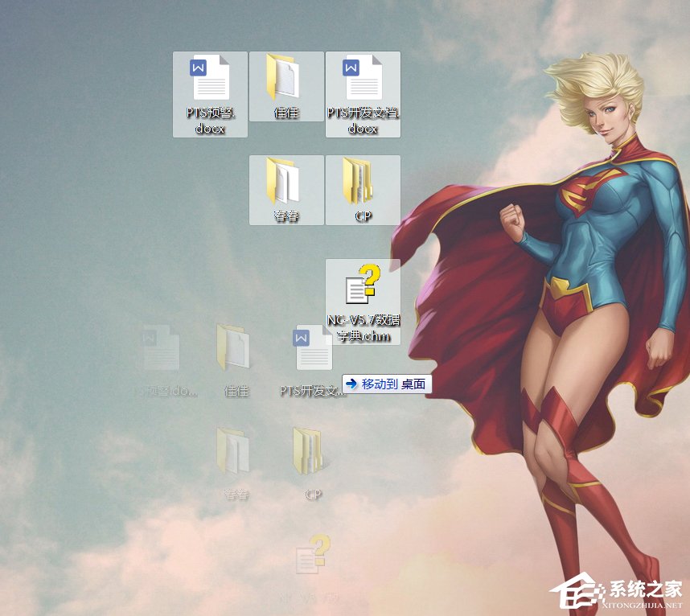The height and width of the screenshot is (616, 690).
Task: Select the translucent 睿睿 folder ghost icon
Action: point(233,446)
